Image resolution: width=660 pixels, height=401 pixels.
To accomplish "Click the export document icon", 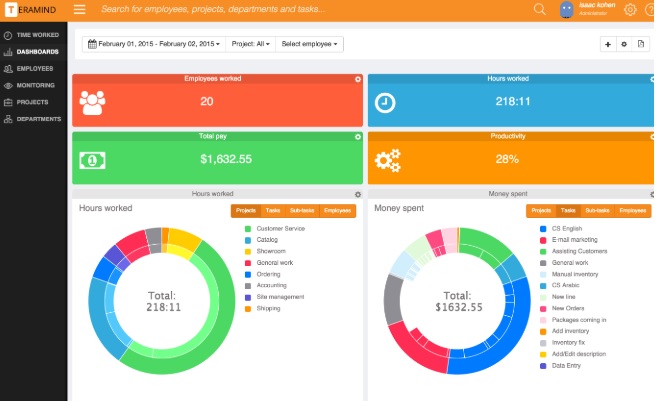I will (x=640, y=44).
